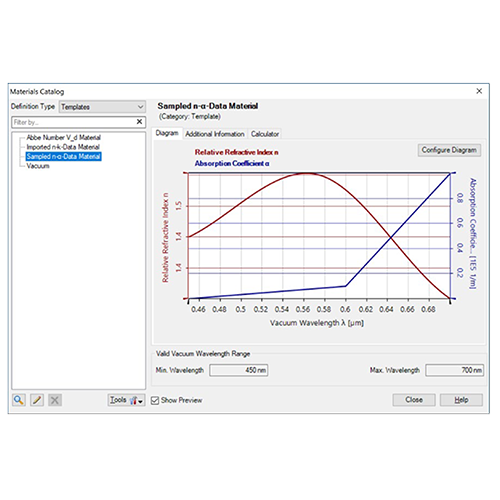Image resolution: width=500 pixels, height=500 pixels.
Task: Click the Close button
Action: (x=414, y=400)
